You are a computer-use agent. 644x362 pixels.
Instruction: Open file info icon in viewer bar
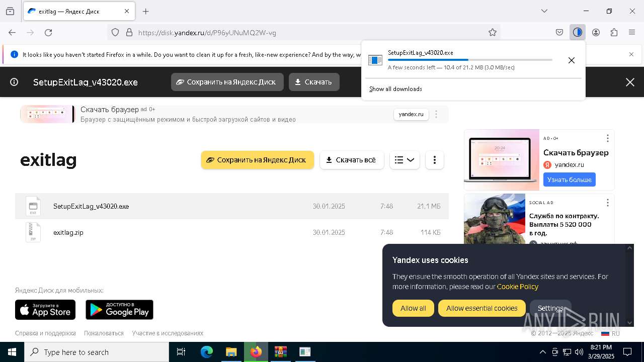point(14,82)
